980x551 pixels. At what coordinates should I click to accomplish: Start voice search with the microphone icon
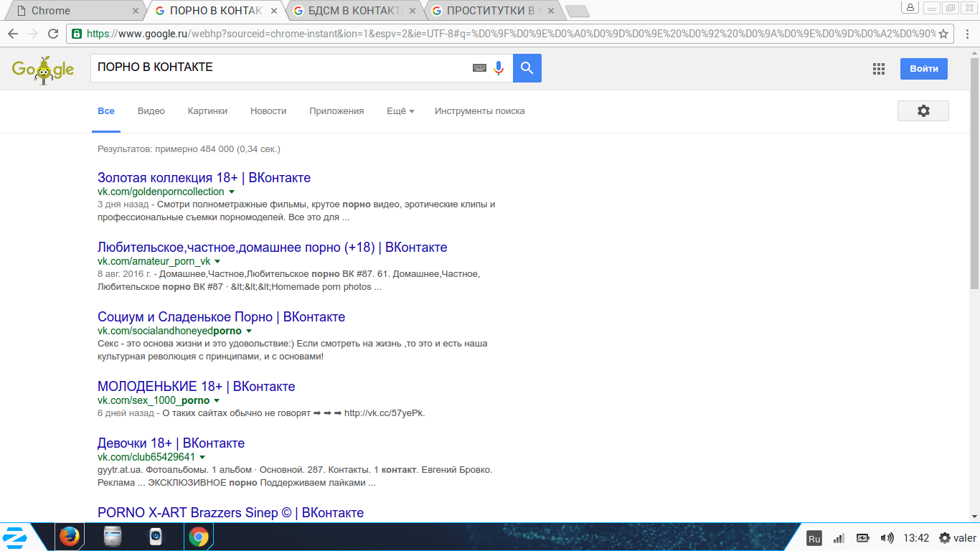[499, 68]
